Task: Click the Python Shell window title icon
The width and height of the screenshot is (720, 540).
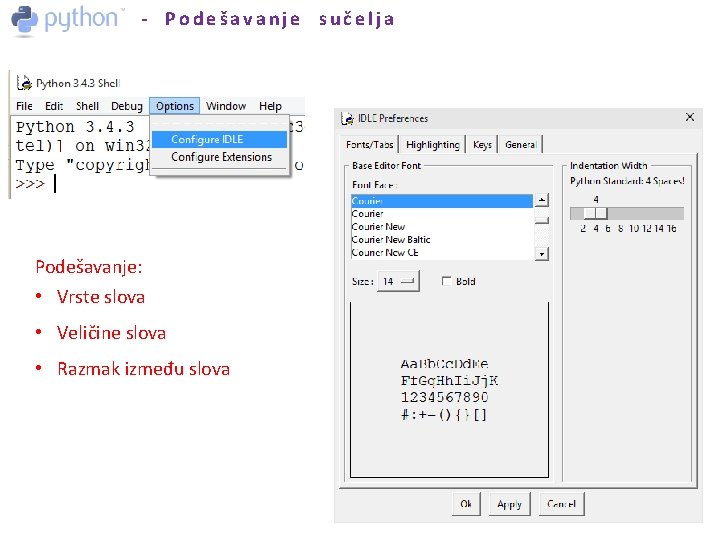Action: click(24, 83)
